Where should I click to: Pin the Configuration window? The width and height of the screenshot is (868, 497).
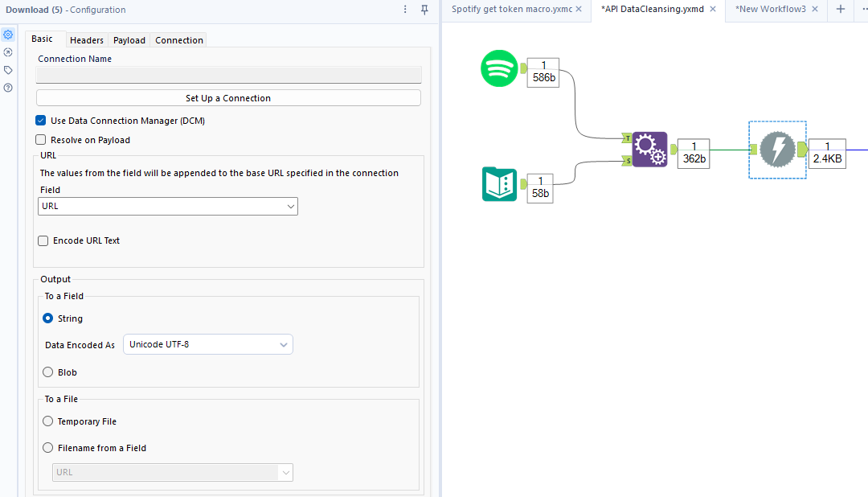(x=424, y=10)
